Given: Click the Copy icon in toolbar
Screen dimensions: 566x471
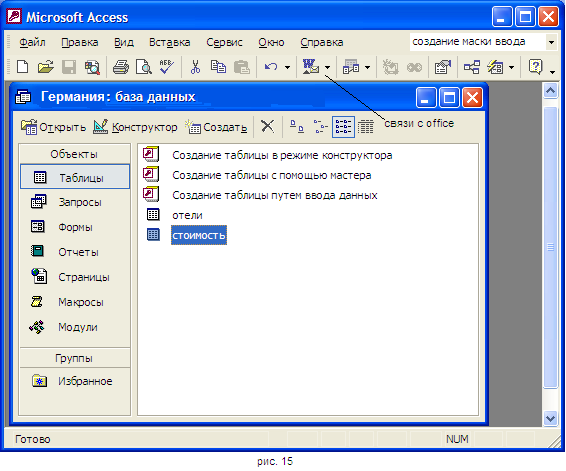Looking at the screenshot, I should pyautogui.click(x=218, y=67).
